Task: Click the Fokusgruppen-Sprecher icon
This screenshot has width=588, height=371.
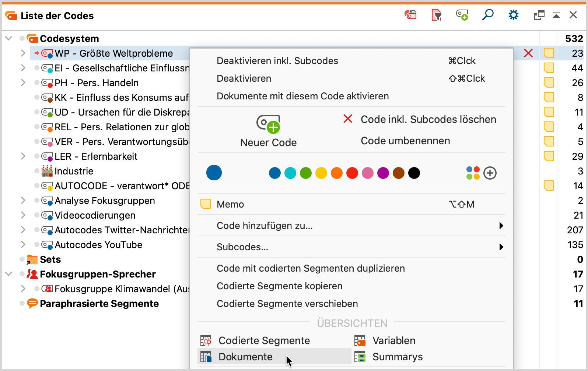Action: coord(32,274)
